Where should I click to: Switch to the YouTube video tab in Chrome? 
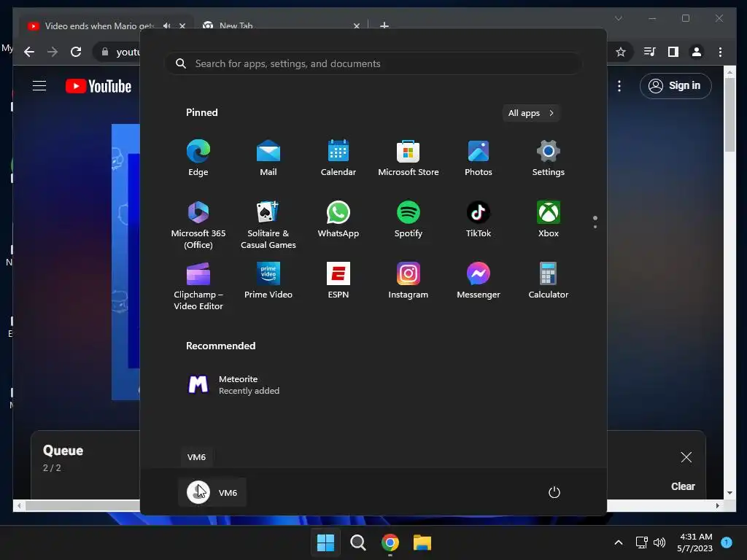[98, 26]
